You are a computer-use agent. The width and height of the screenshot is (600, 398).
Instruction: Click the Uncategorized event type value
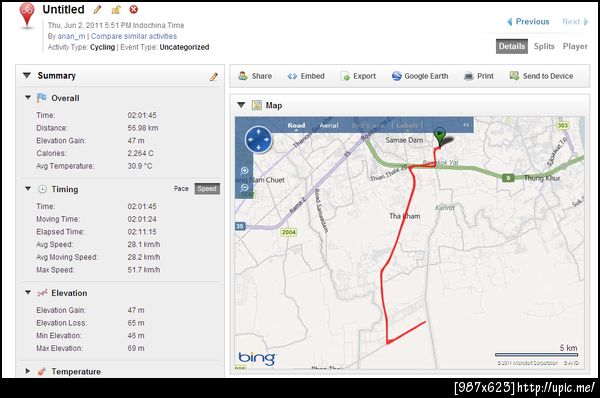184,47
